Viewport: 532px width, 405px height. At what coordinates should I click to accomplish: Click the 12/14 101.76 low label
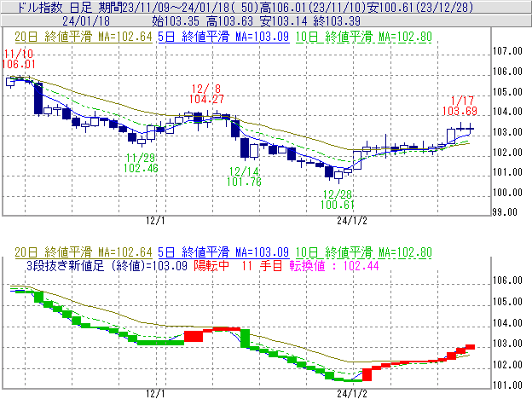tap(244, 176)
